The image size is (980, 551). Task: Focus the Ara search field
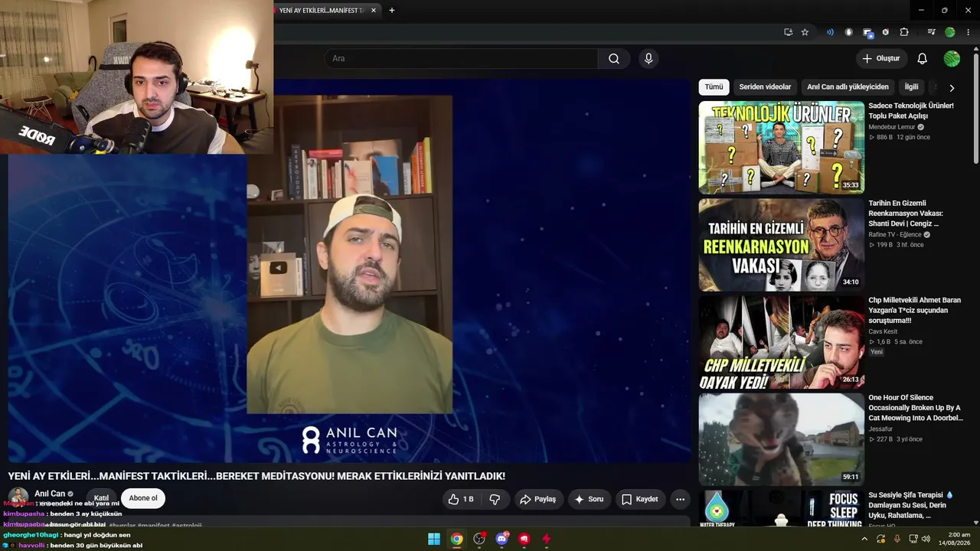[x=462, y=59]
